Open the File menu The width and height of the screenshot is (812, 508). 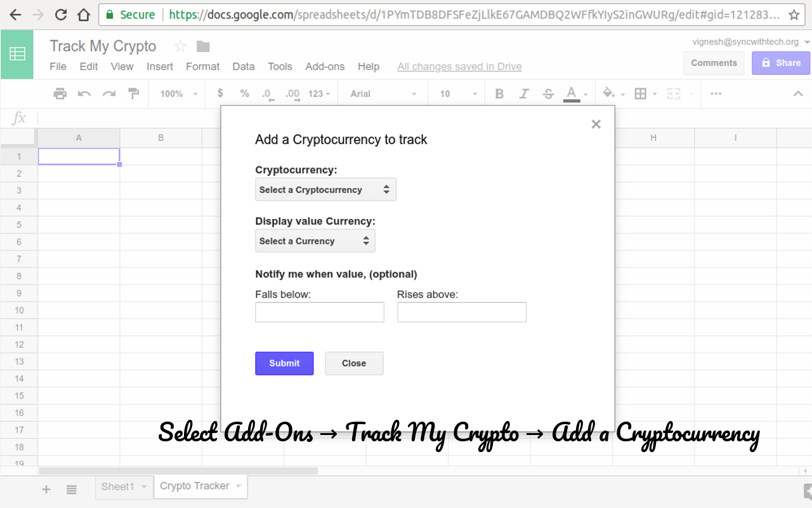[58, 66]
